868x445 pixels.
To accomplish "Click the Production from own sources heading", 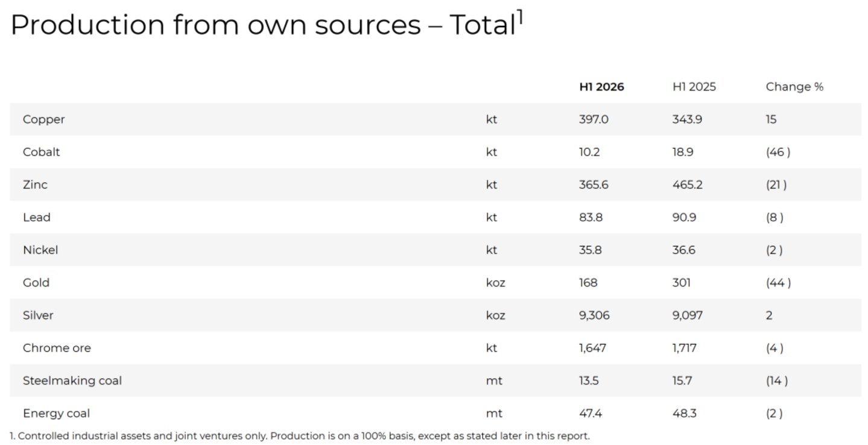I will 262,25.
